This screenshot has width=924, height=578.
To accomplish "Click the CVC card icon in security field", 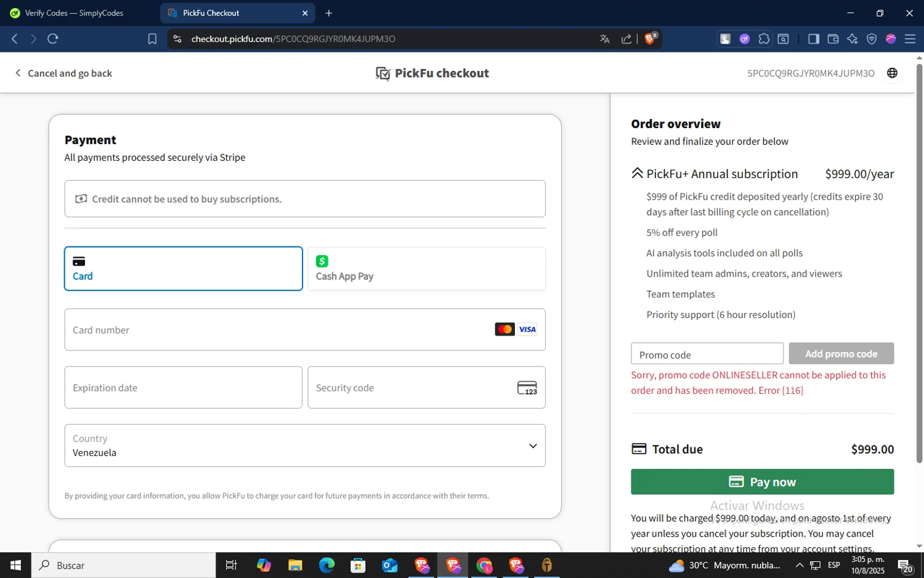I will click(x=527, y=388).
